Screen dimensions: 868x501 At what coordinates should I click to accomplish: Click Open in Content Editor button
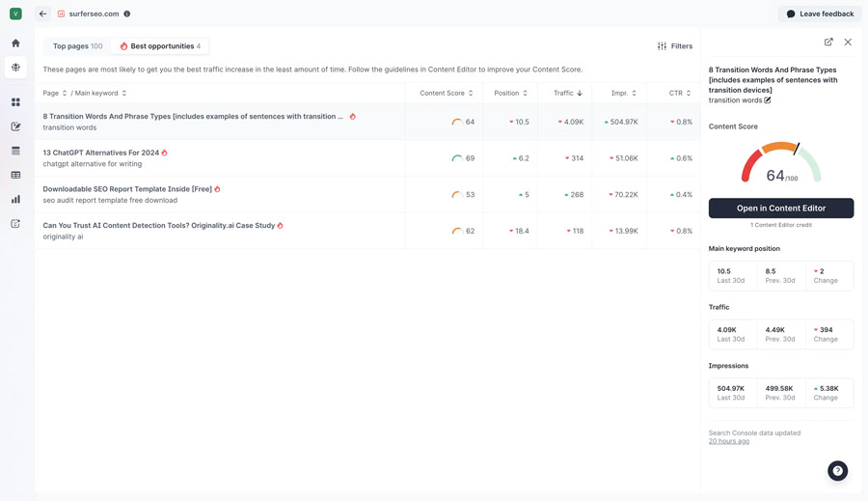pyautogui.click(x=780, y=209)
